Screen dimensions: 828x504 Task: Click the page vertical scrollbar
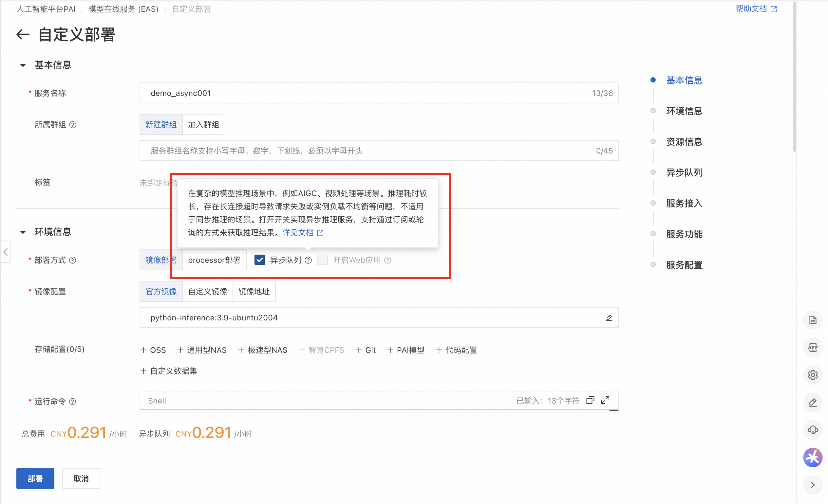tap(794, 77)
